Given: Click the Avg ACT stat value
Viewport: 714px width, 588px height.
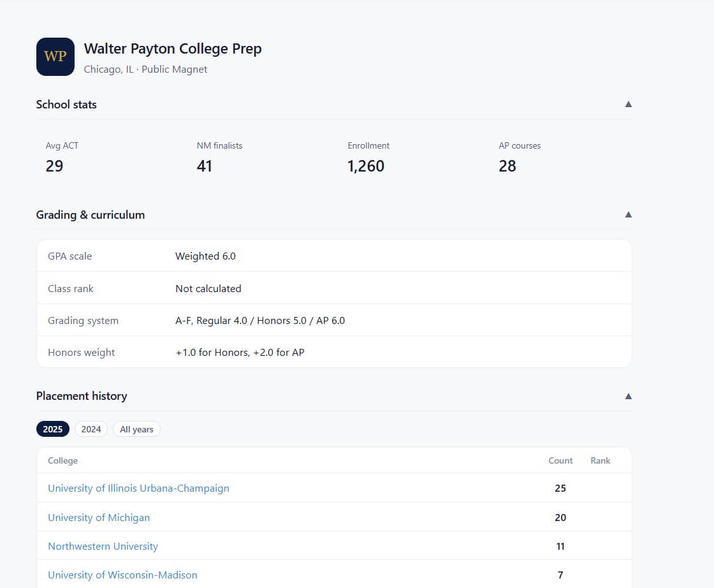Looking at the screenshot, I should point(54,166).
